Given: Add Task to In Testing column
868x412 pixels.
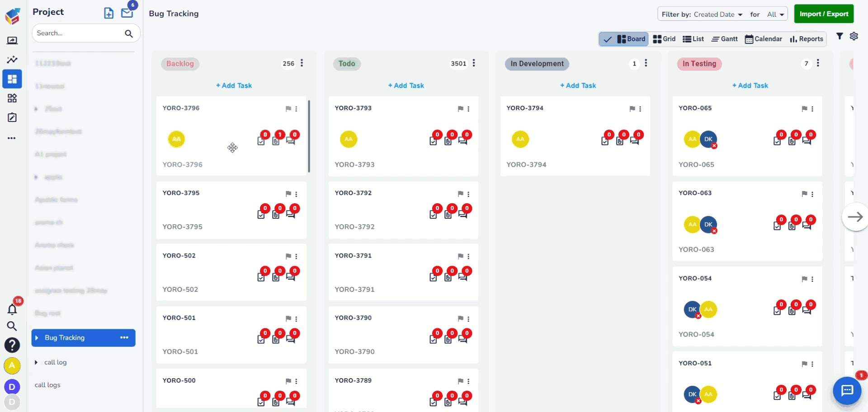Looking at the screenshot, I should pos(750,85).
